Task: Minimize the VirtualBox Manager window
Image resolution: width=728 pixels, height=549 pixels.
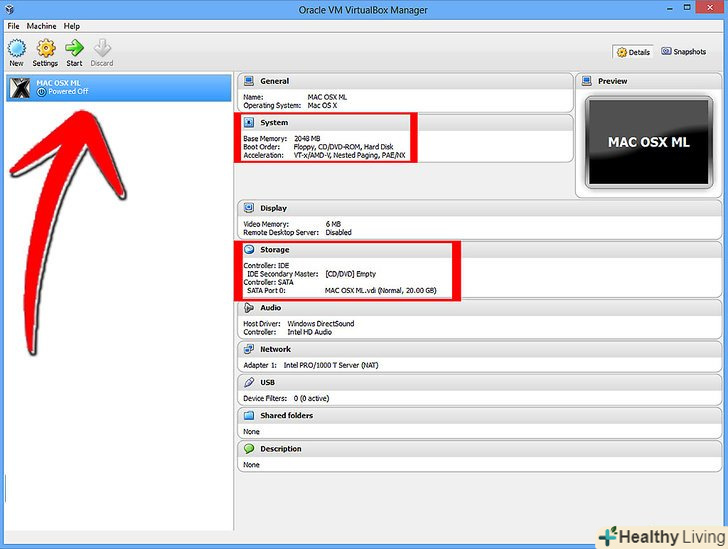Action: [x=670, y=7]
